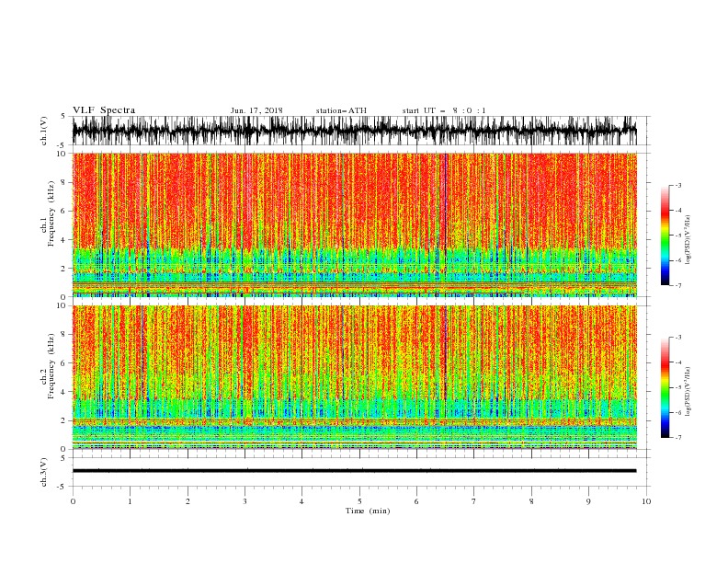Select the "start UT = 8 :0 :1" text
This screenshot has height=563, width=728.
click(444, 110)
